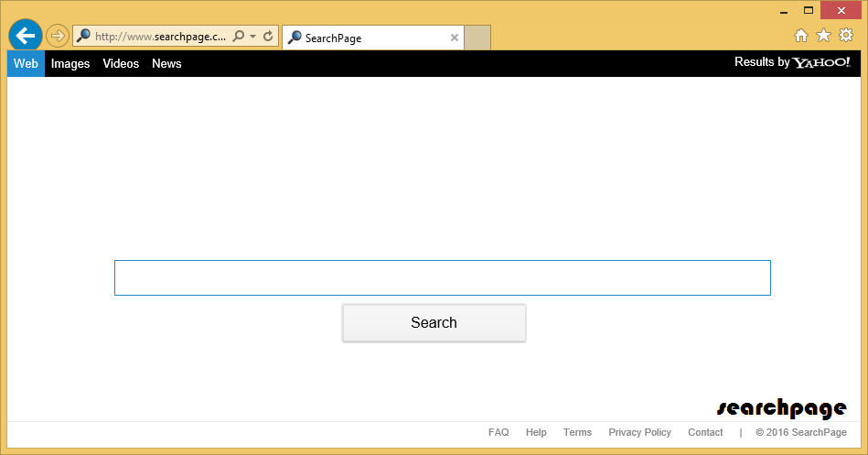Open the Privacy Policy link
868x455 pixels.
click(x=639, y=432)
